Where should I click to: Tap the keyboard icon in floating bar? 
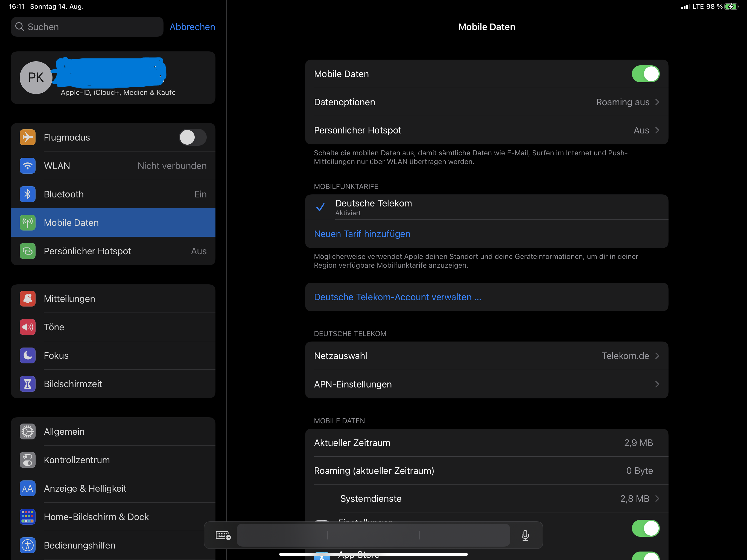pyautogui.click(x=223, y=535)
